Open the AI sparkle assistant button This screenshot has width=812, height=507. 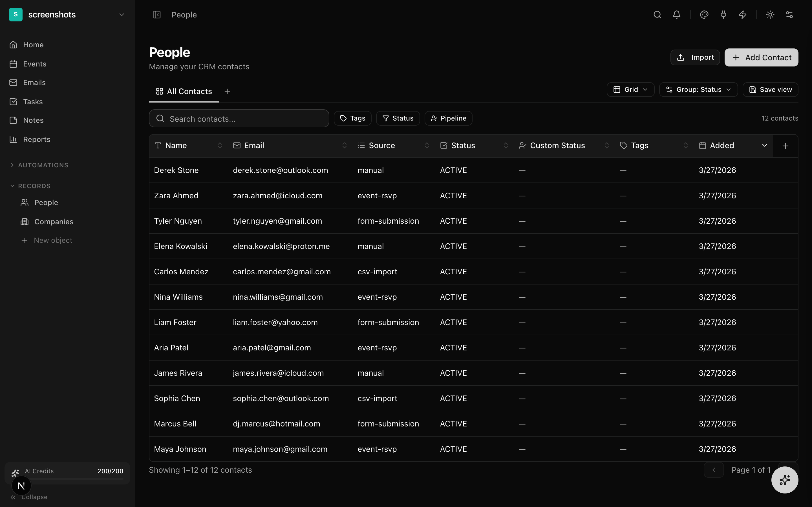click(784, 480)
